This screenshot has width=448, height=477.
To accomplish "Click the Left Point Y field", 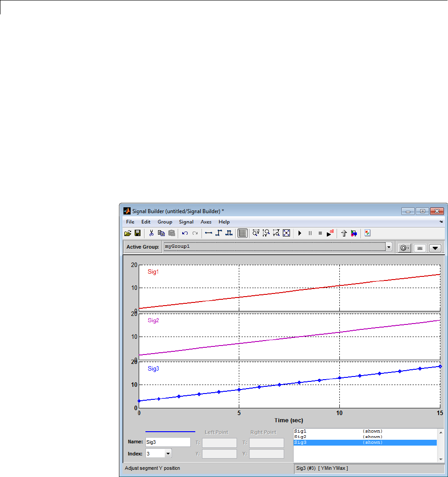I will (x=220, y=454).
